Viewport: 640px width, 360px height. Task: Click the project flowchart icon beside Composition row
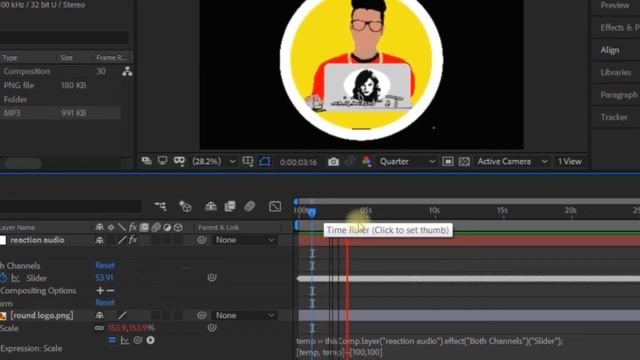tap(127, 71)
